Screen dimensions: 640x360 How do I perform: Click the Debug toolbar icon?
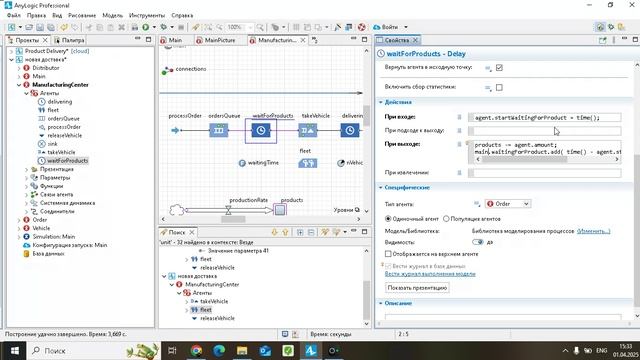click(x=164, y=27)
